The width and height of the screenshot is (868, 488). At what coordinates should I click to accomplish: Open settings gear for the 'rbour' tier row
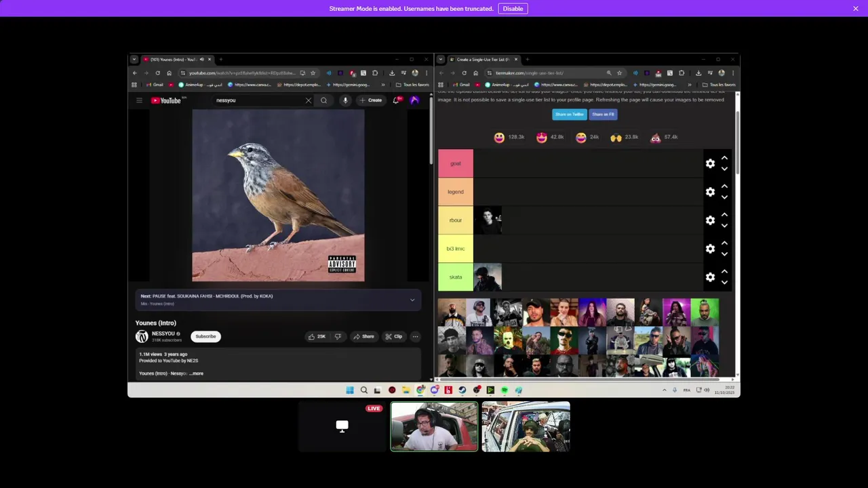(x=710, y=220)
